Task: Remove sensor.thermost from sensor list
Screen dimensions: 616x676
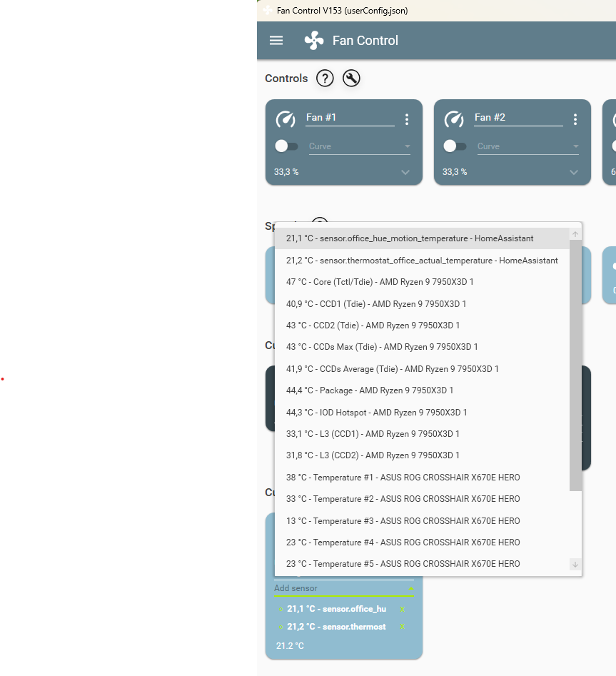Action: coord(403,627)
